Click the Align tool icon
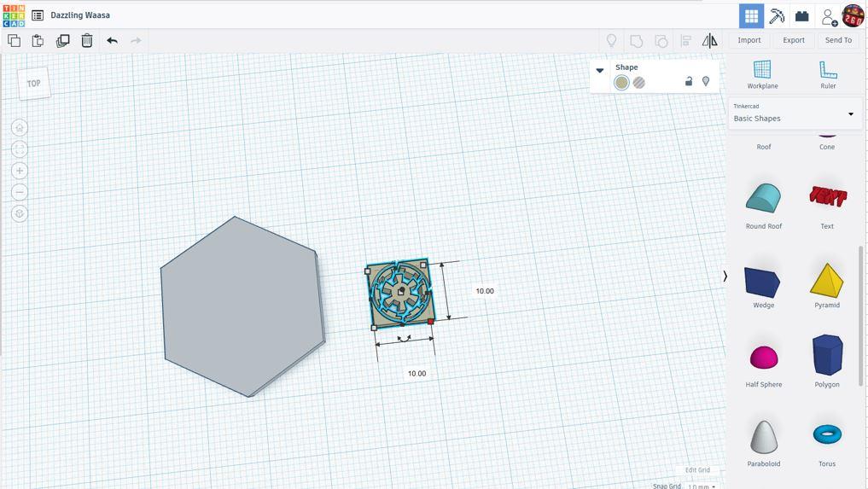This screenshot has height=489, width=868. 686,41
